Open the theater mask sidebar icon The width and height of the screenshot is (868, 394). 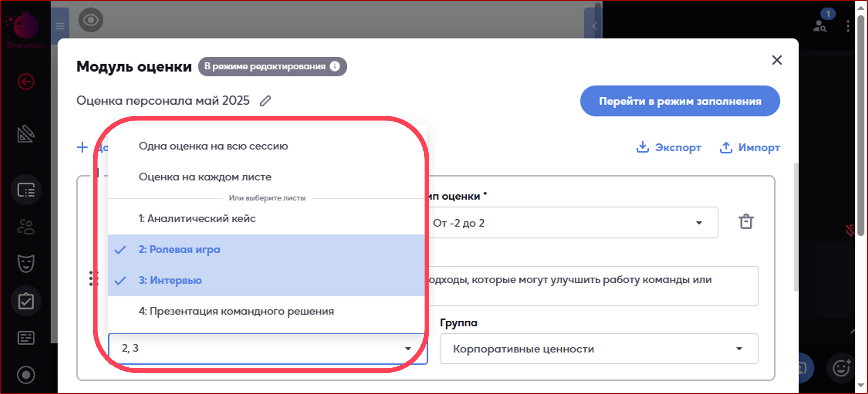click(26, 263)
